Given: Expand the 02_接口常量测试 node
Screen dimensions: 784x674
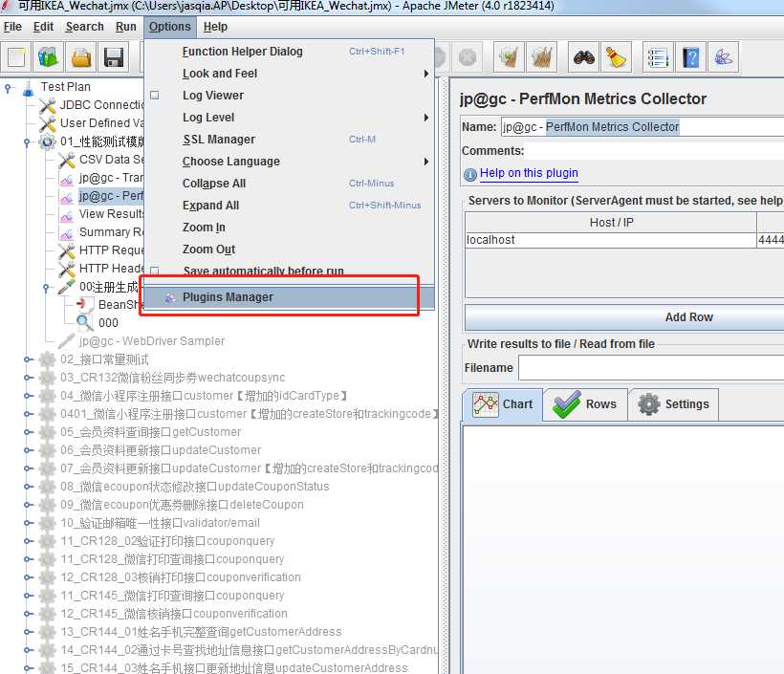Looking at the screenshot, I should (28, 359).
